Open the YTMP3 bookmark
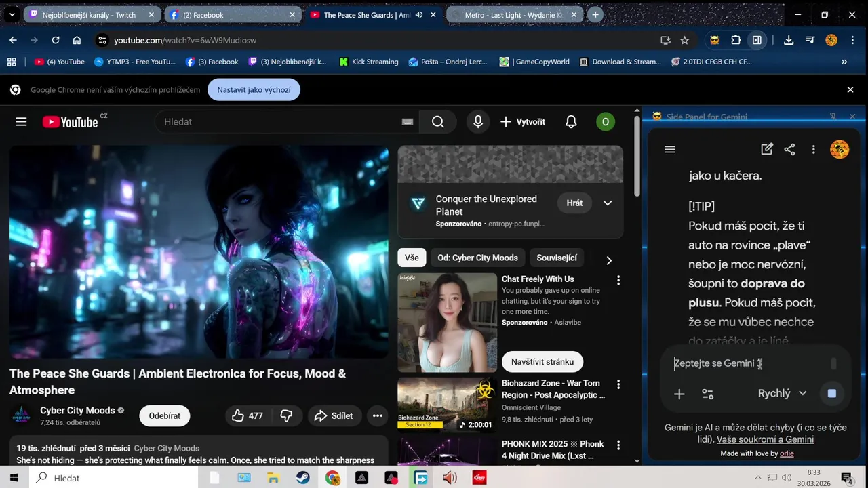The height and width of the screenshot is (488, 868). tap(135, 62)
